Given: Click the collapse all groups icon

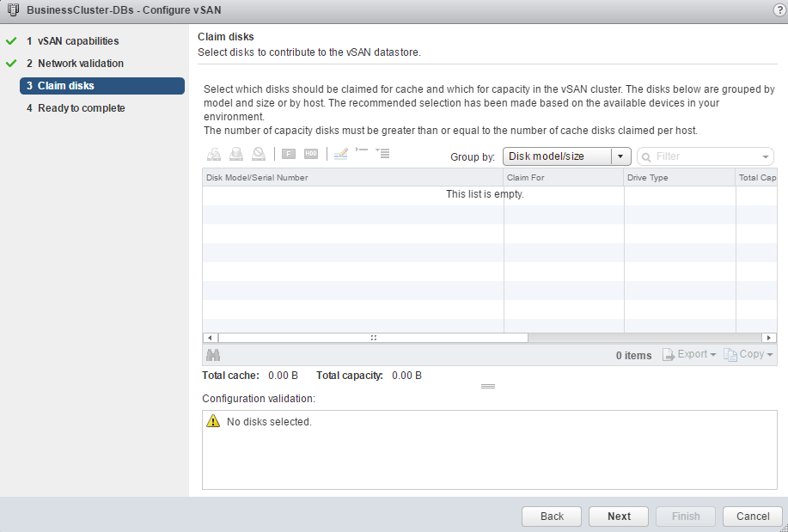Looking at the screenshot, I should [x=362, y=153].
